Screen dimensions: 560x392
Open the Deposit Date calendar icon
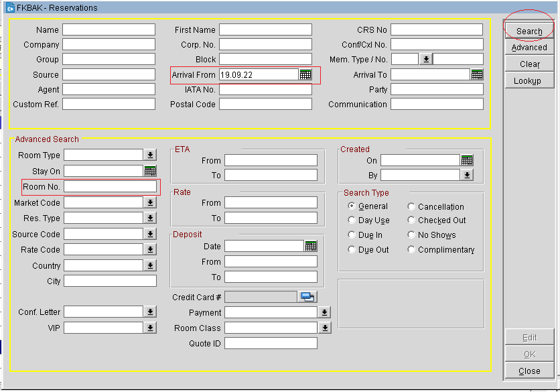tap(311, 246)
